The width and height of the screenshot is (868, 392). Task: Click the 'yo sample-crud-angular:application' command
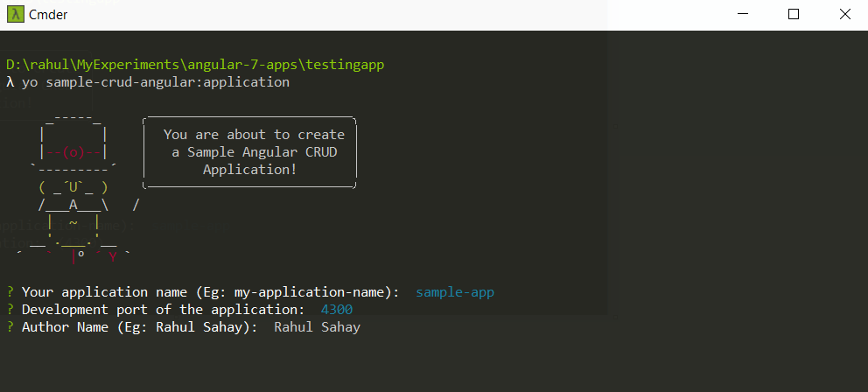click(156, 82)
